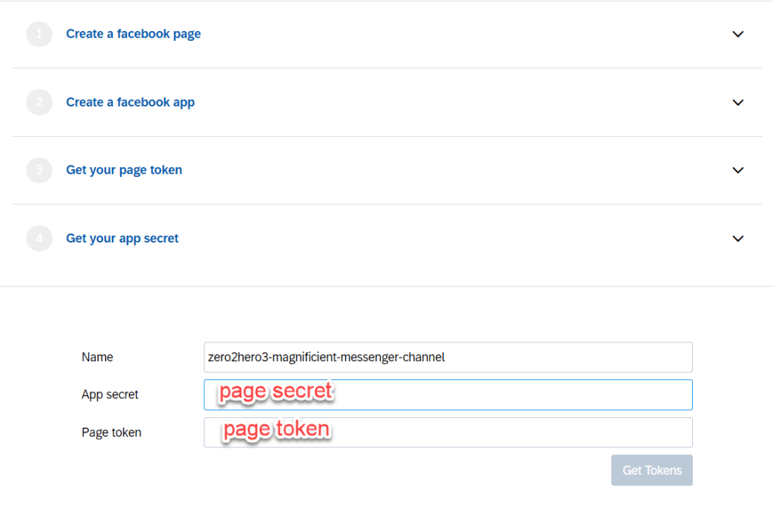Screen dimensions: 773x532
Task: Click the red 'page secret' annotation text
Action: pos(276,391)
